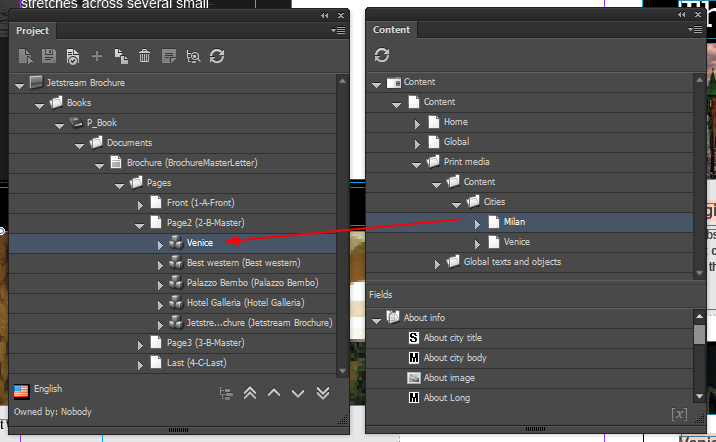Expand the Page3 (3-B-Master) node
Viewport: 716px width, 442px height.
pos(141,343)
